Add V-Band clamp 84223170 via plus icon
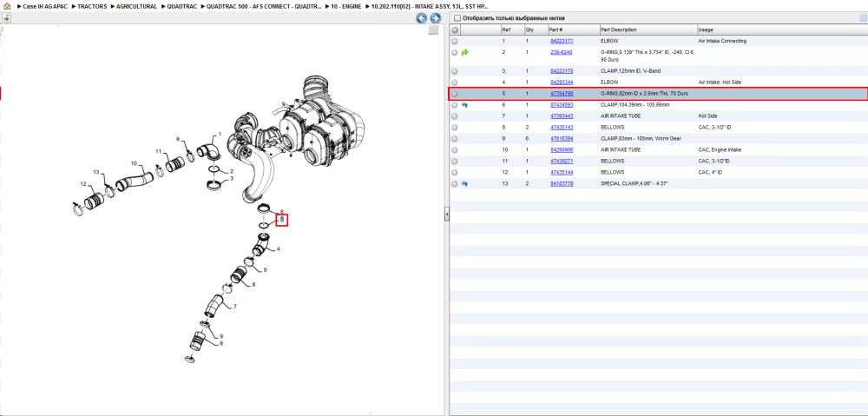The image size is (868, 416). pyautogui.click(x=455, y=71)
